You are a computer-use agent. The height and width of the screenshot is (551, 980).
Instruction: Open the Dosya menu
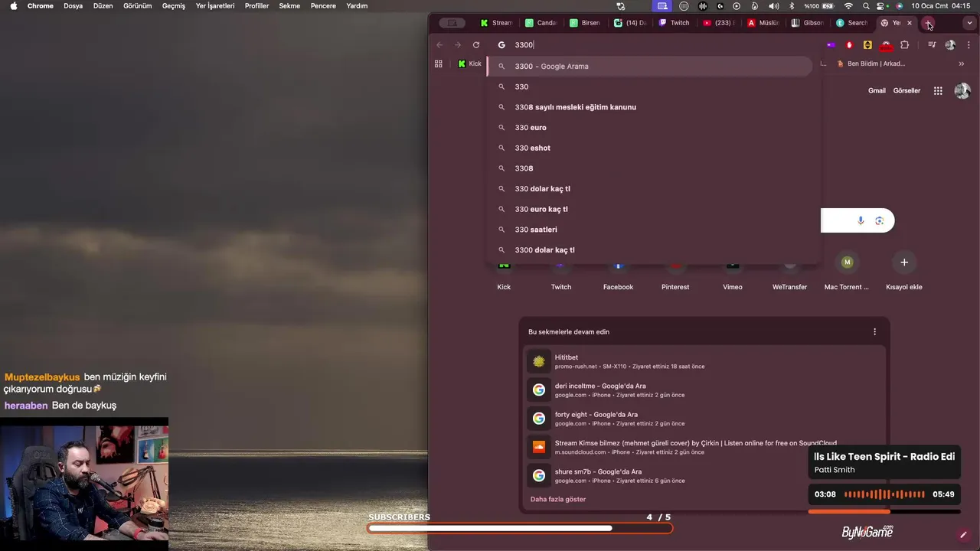73,5
